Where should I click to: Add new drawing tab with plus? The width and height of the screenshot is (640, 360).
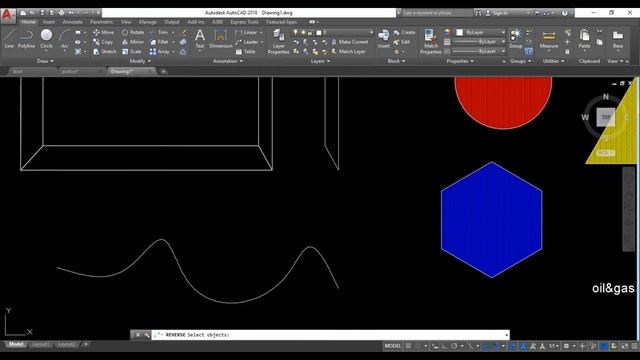(163, 71)
